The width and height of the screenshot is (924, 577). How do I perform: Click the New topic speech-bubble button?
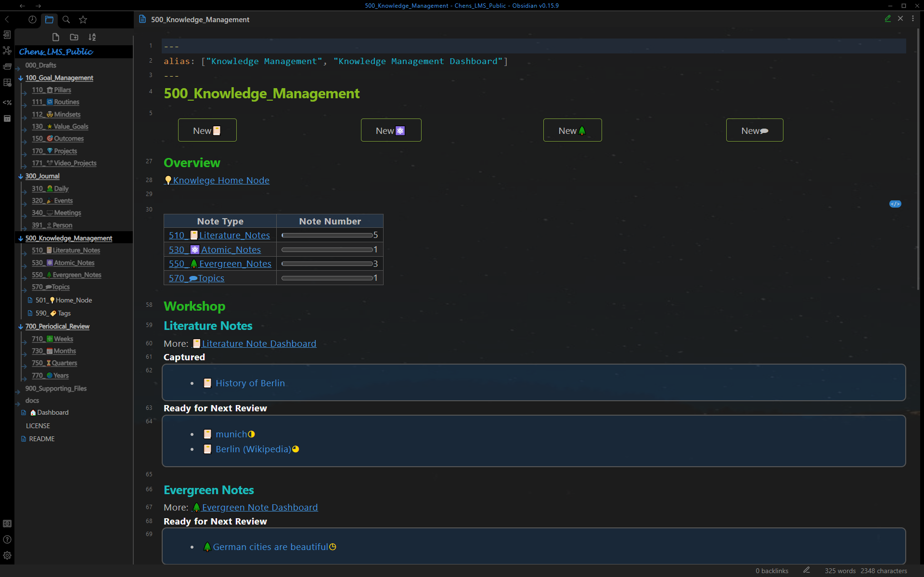tap(755, 130)
